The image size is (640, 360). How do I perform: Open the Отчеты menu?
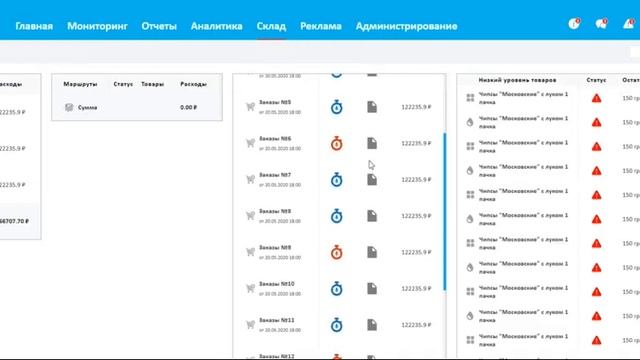coord(159,26)
